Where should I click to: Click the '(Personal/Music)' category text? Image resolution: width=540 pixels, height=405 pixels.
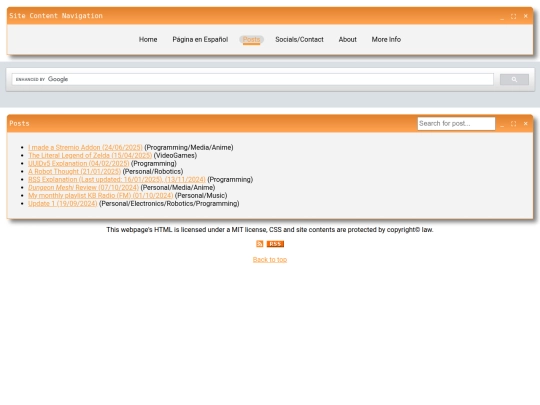pyautogui.click(x=201, y=195)
